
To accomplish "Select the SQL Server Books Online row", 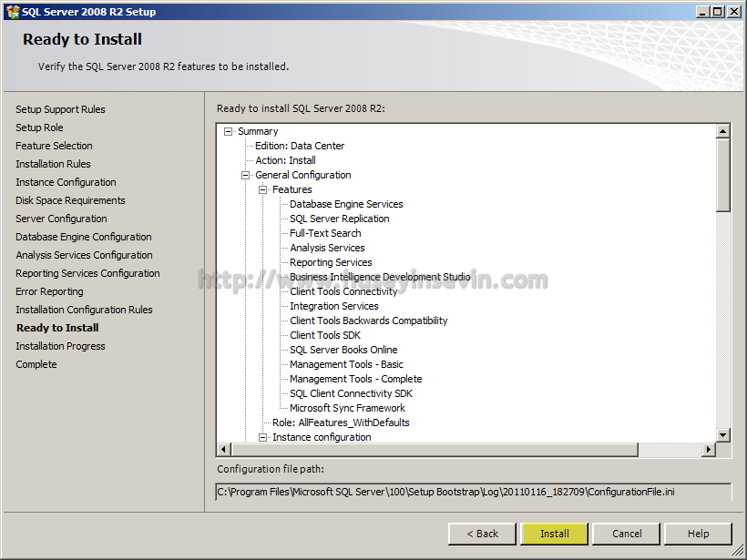I will [343, 350].
